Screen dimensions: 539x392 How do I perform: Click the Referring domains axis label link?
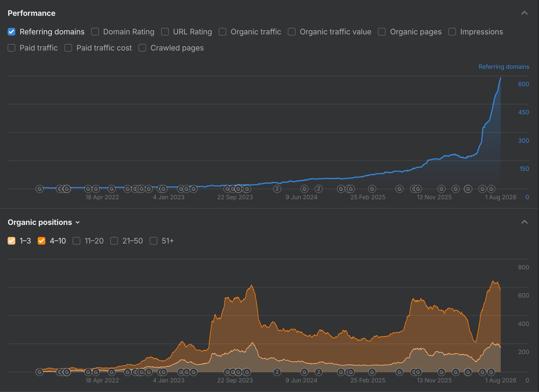click(x=504, y=67)
